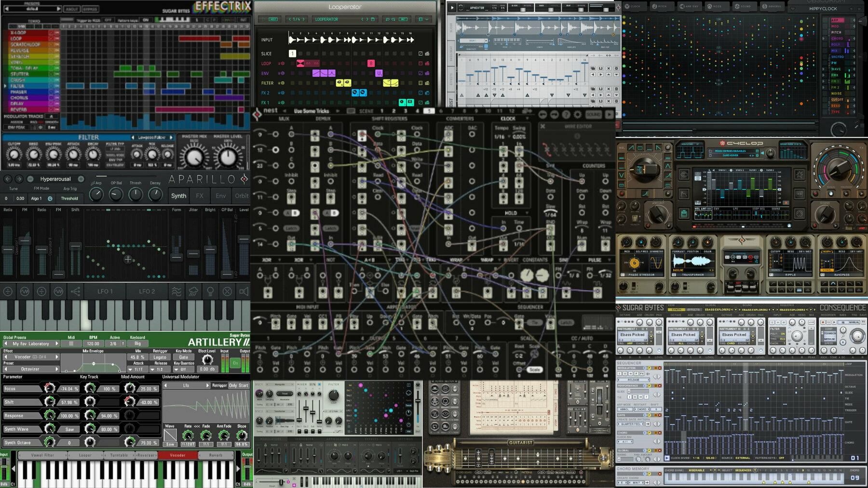
Task: Click the plus icon beside Hyperarousal preset
Action: (x=81, y=179)
